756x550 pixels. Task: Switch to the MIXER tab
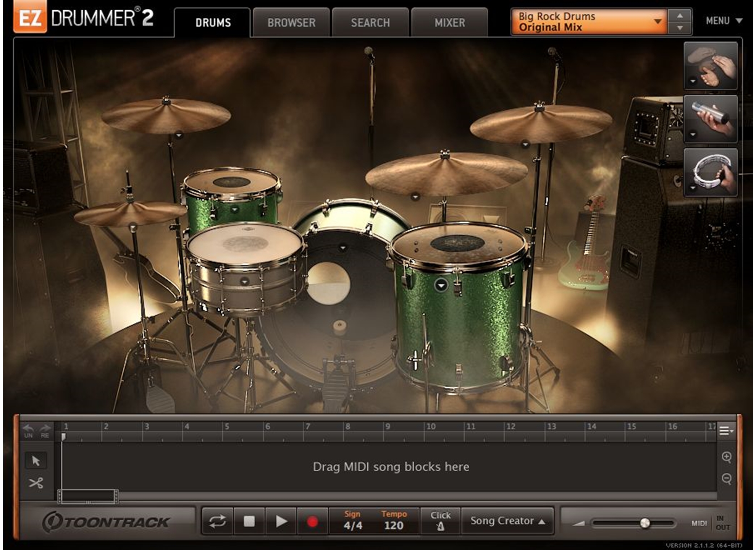point(449,23)
